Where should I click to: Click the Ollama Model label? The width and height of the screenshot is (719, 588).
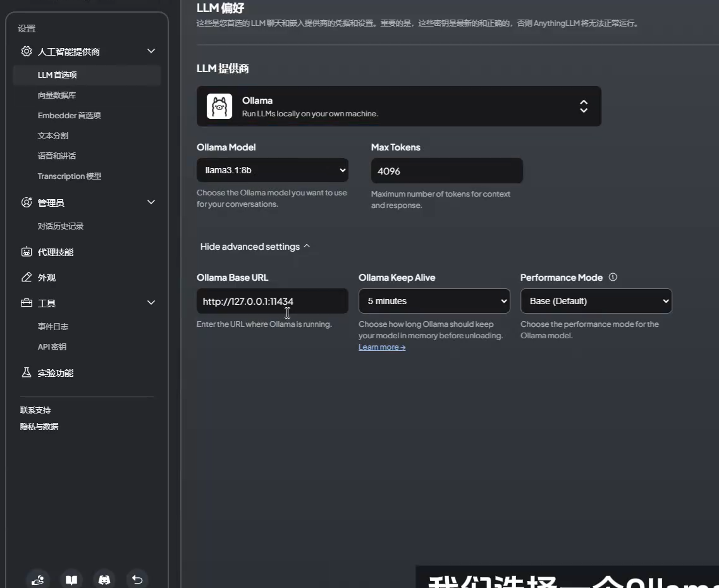click(226, 147)
